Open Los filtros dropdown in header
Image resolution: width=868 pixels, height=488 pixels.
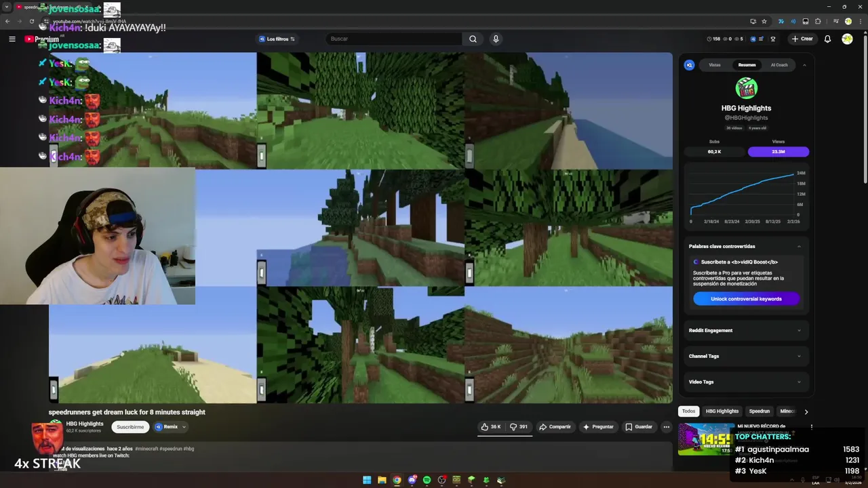pos(276,39)
